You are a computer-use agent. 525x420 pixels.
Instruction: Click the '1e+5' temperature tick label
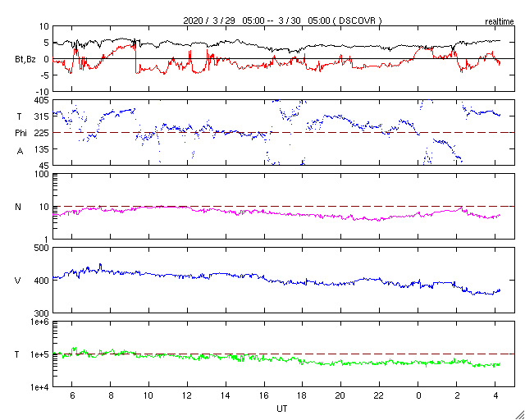tap(40, 354)
